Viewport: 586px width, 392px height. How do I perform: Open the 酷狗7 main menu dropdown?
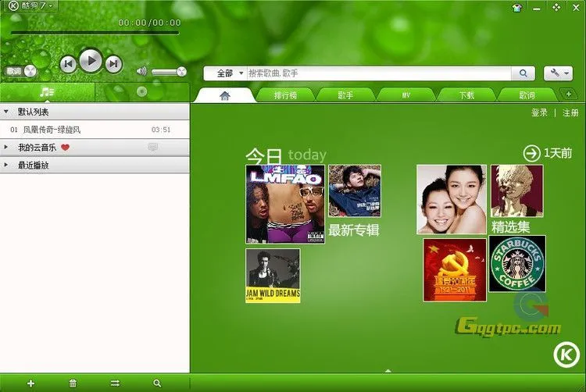31,5
